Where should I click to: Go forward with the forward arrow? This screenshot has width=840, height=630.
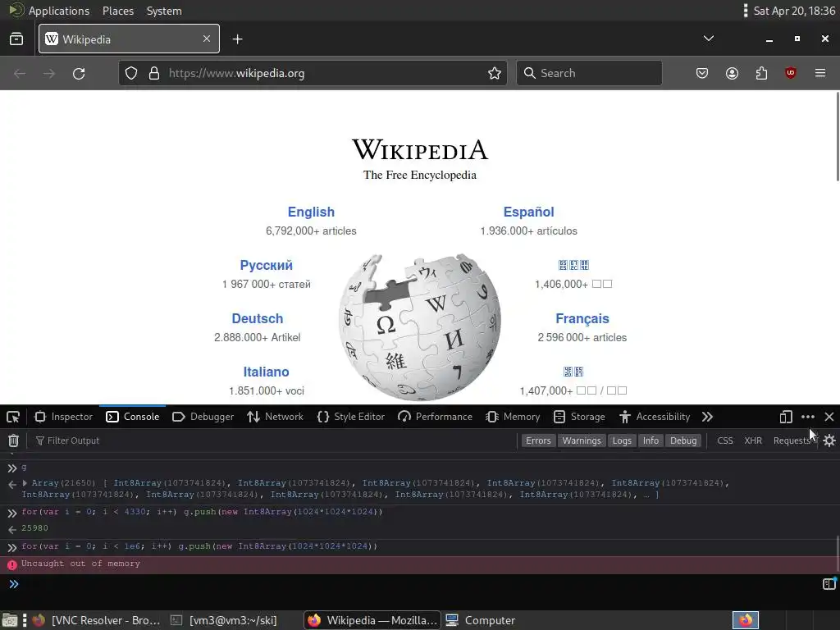[x=48, y=73]
